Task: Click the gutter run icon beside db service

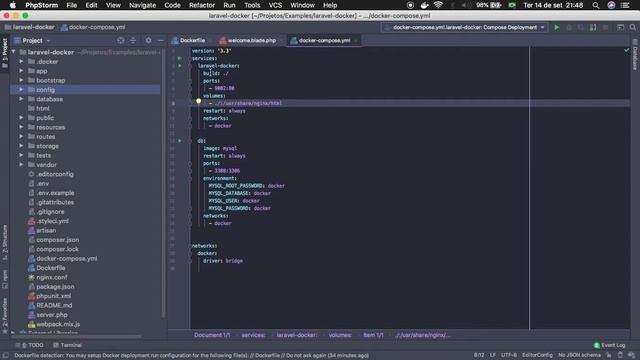Action: [x=180, y=140]
